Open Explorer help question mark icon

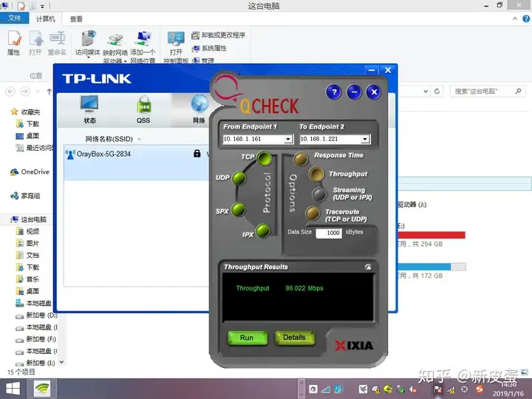(526, 19)
